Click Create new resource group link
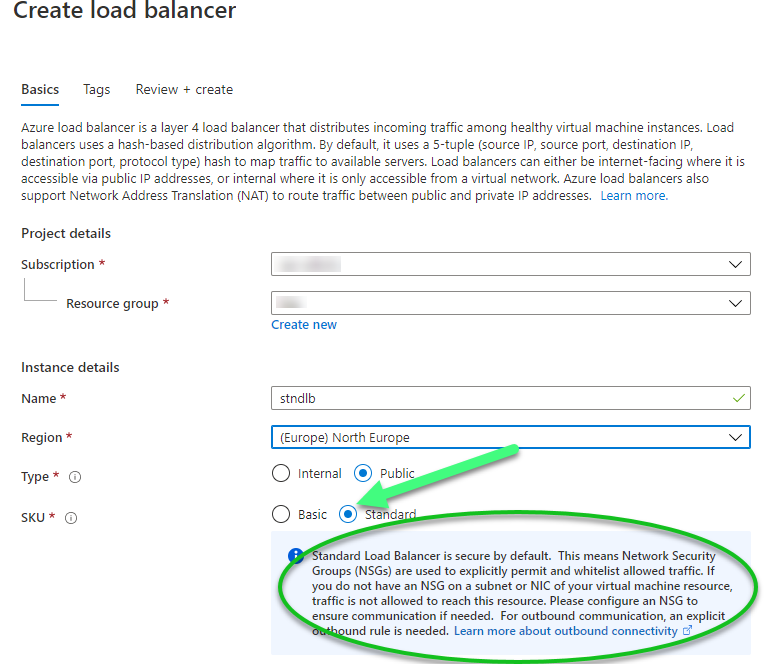This screenshot has width=778, height=664. (304, 325)
